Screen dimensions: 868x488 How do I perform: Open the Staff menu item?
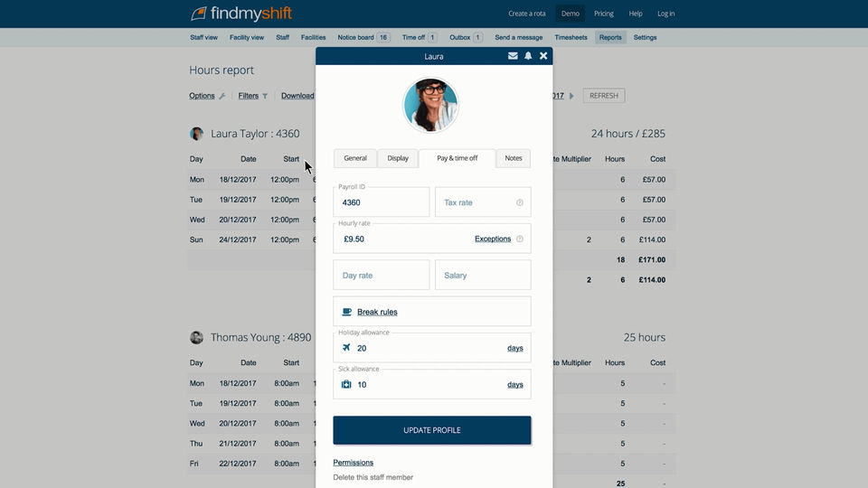coord(282,38)
